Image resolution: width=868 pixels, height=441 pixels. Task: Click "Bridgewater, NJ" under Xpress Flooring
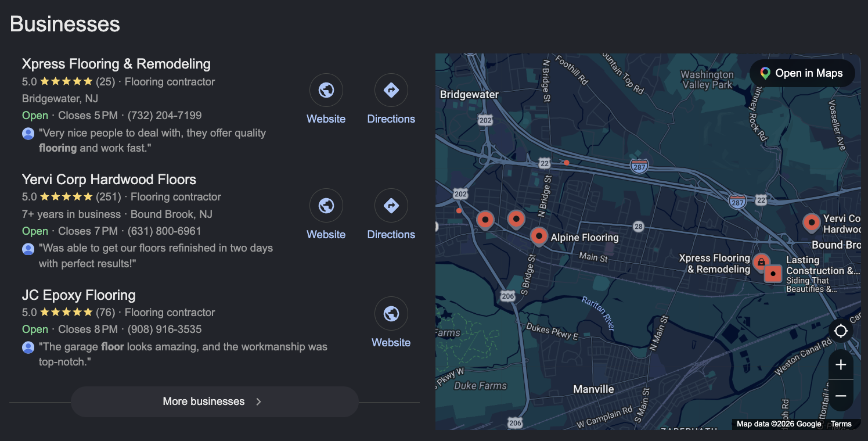point(60,99)
